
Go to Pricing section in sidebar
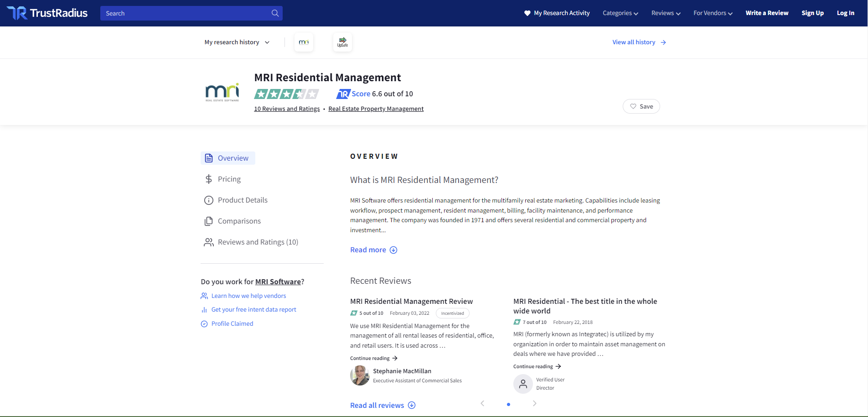click(229, 179)
